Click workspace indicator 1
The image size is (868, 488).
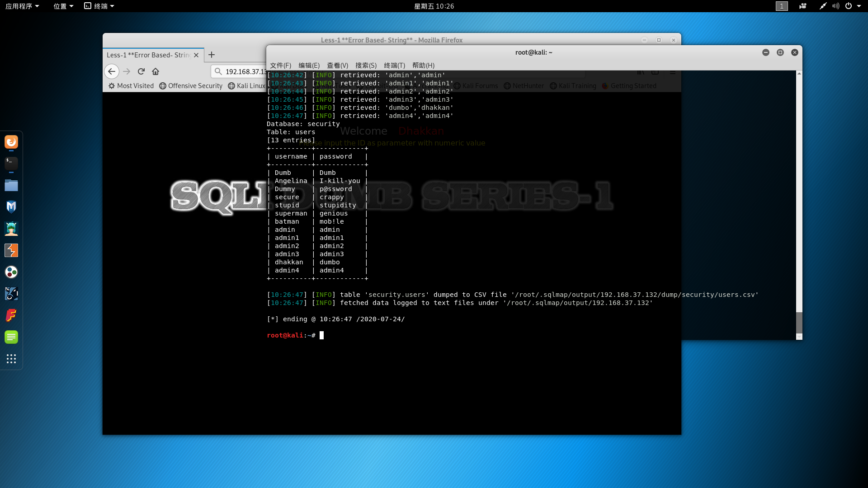coord(782,6)
